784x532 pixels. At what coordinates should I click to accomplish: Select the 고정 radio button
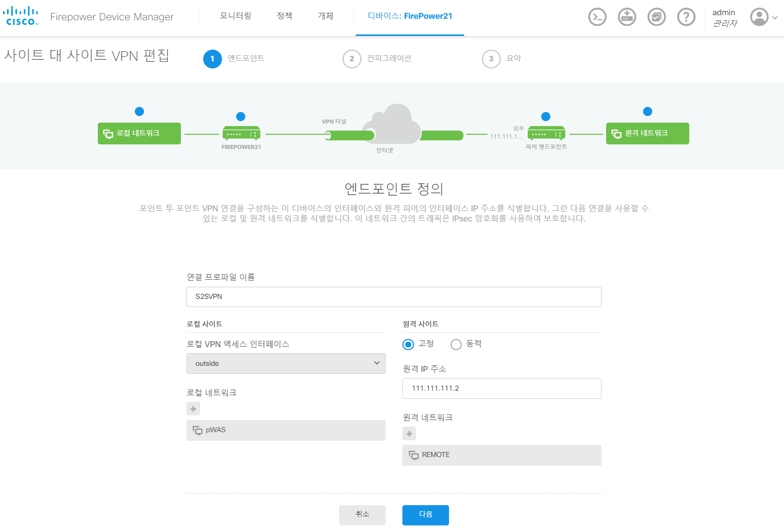pos(408,345)
